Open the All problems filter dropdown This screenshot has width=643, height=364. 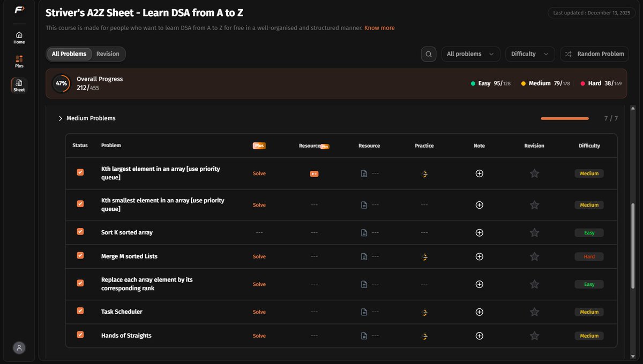(470, 54)
